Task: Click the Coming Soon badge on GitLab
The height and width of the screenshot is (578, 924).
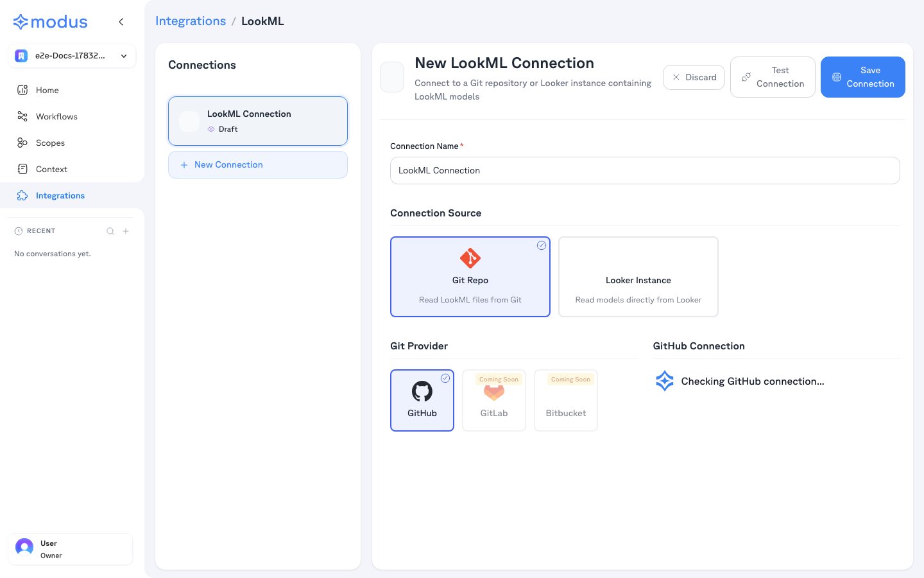Action: point(499,380)
